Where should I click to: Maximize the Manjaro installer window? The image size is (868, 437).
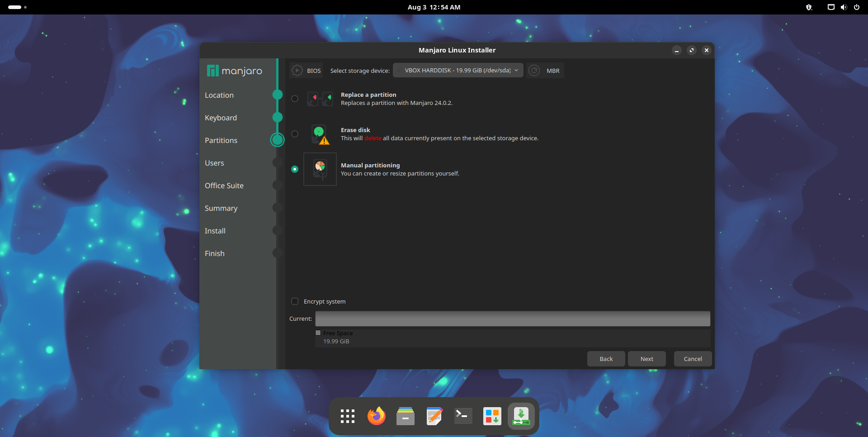(x=692, y=50)
